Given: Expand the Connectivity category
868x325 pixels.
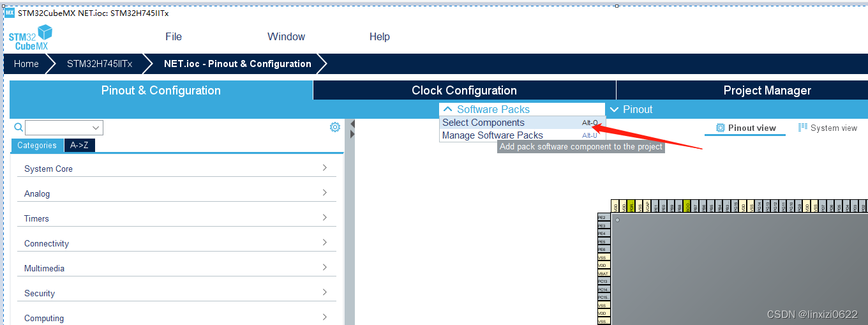Looking at the screenshot, I should [x=325, y=243].
